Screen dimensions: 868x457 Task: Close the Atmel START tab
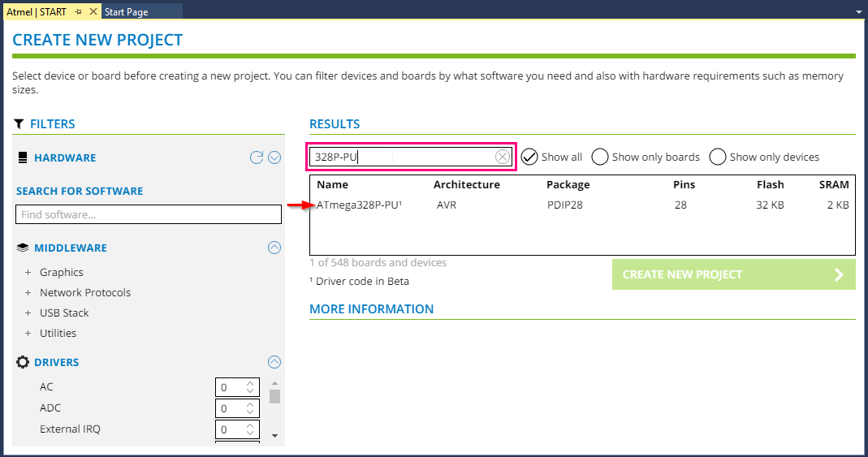pyautogui.click(x=93, y=11)
